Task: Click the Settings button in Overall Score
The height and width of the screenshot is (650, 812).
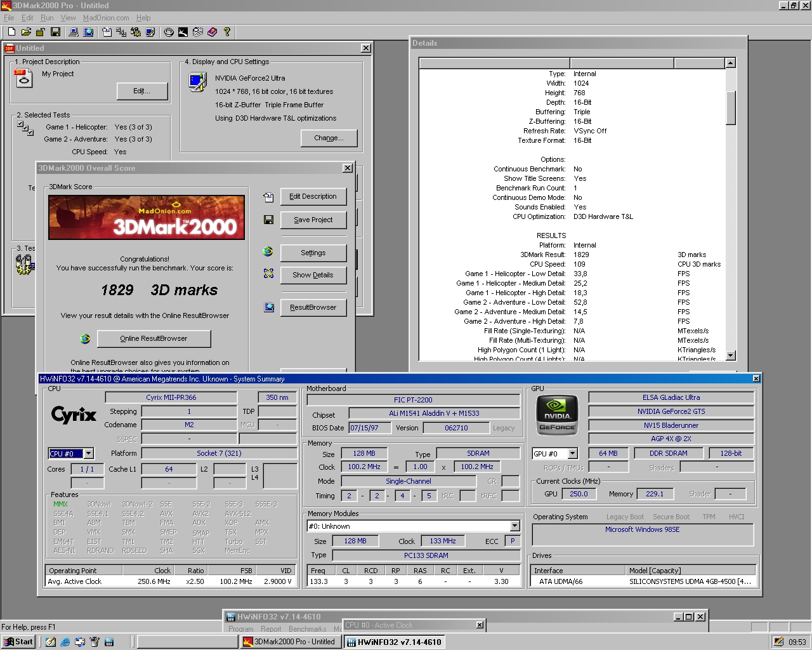Action: point(313,253)
